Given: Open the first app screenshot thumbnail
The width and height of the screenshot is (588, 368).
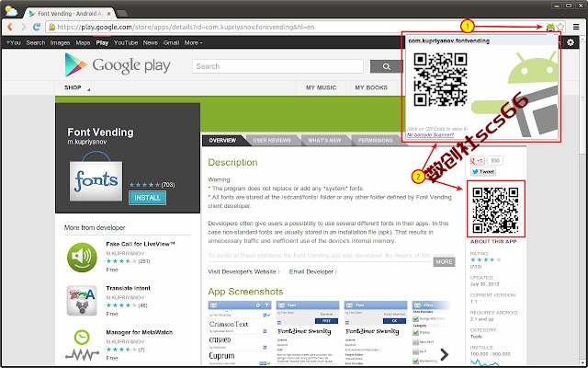Looking at the screenshot, I should 240,332.
